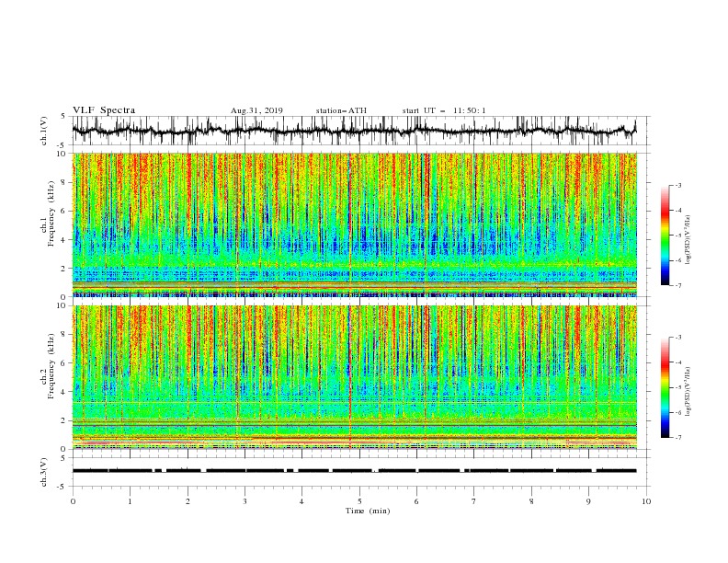Select the "start UT = 11:50:1" text

pos(444,110)
